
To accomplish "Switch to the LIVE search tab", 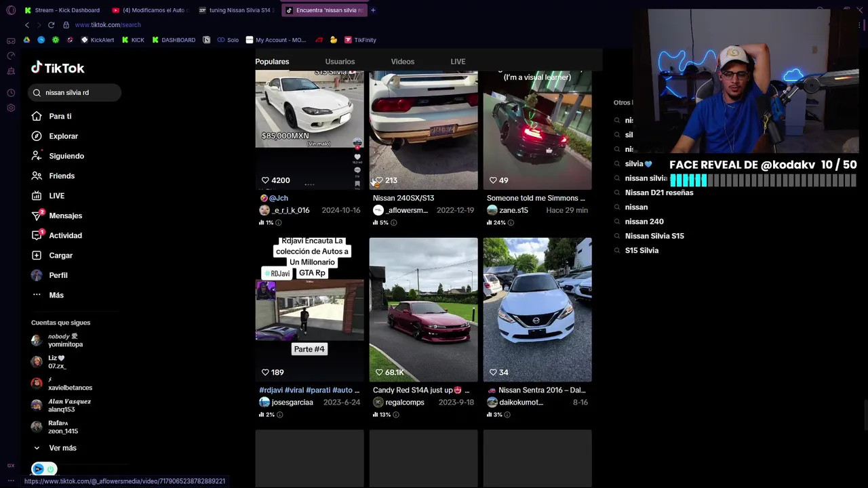I will tap(458, 62).
